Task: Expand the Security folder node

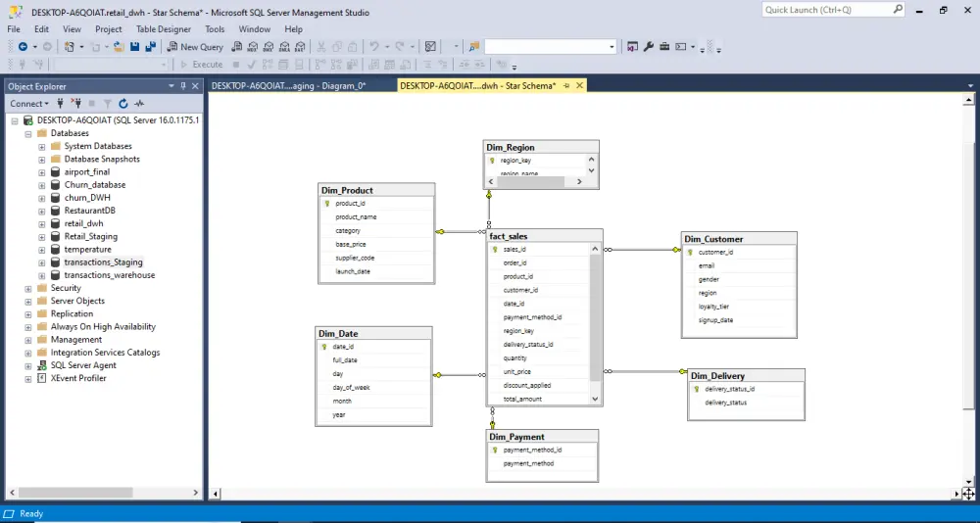Action: (x=28, y=288)
